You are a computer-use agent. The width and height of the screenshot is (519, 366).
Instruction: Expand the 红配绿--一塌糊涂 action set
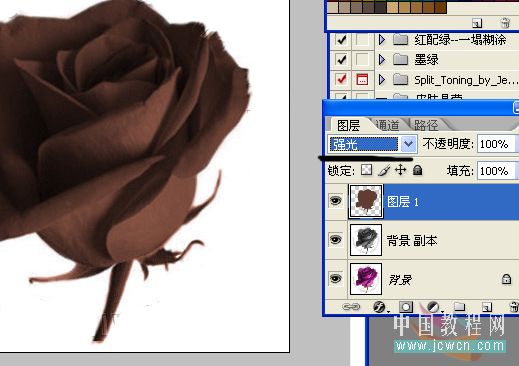tap(382, 40)
